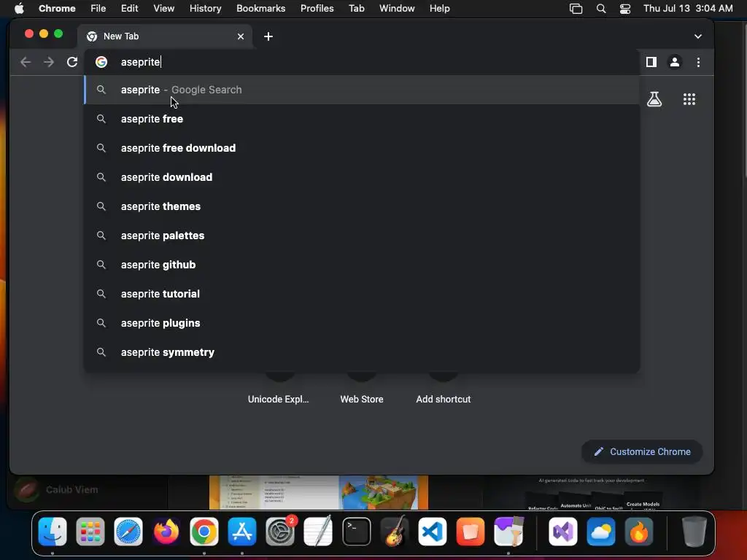The width and height of the screenshot is (747, 560).
Task: Choose the aseprite symmetry suggestion
Action: point(362,352)
